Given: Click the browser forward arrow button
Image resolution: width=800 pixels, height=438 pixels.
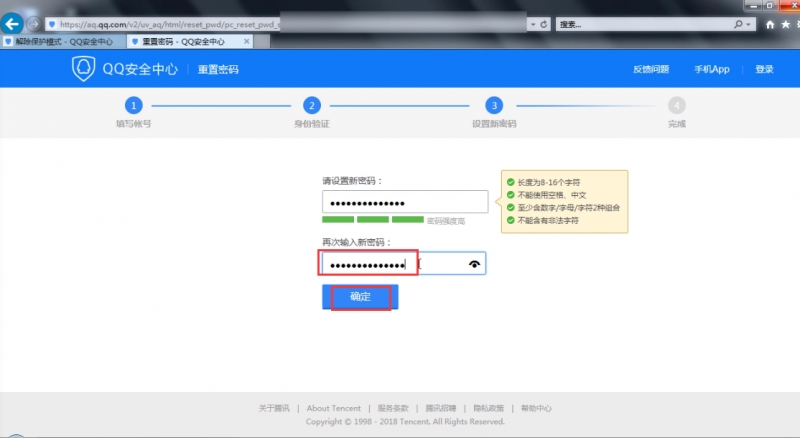Looking at the screenshot, I should click(34, 24).
